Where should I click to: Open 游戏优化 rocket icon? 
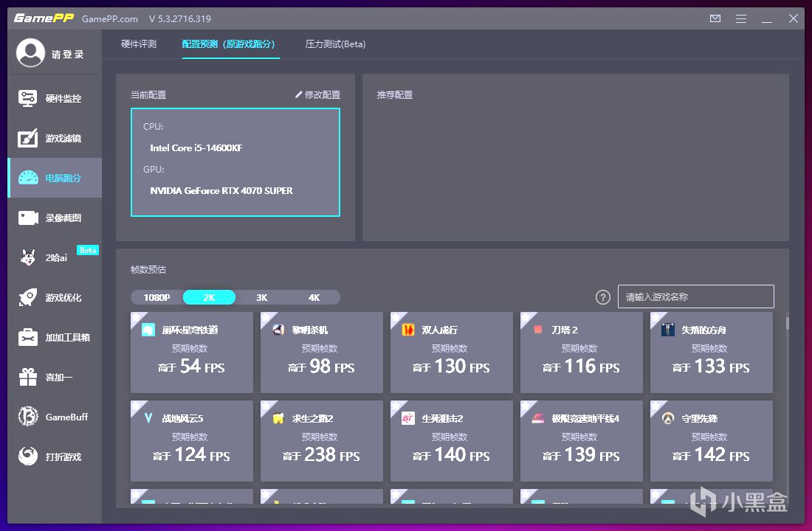click(x=28, y=297)
